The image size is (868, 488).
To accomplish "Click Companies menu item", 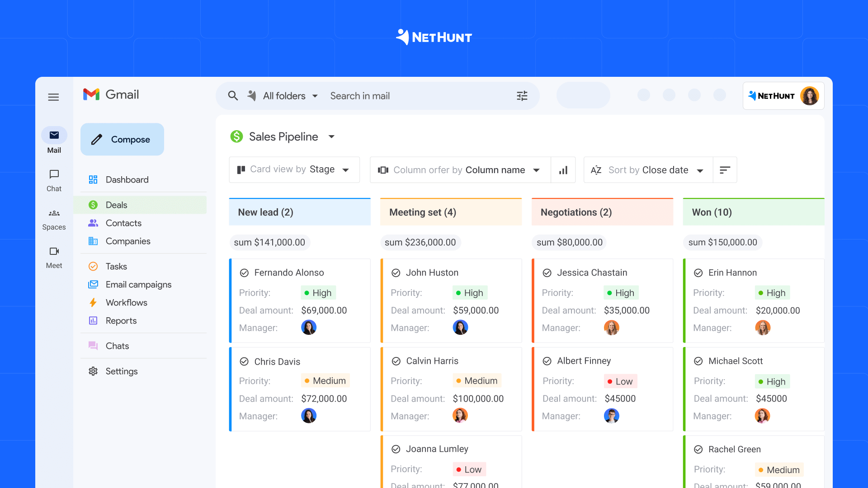I will point(127,241).
